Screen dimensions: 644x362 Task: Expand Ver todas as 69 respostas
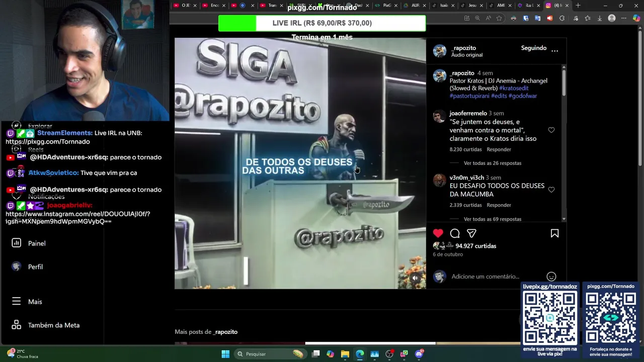pyautogui.click(x=493, y=219)
